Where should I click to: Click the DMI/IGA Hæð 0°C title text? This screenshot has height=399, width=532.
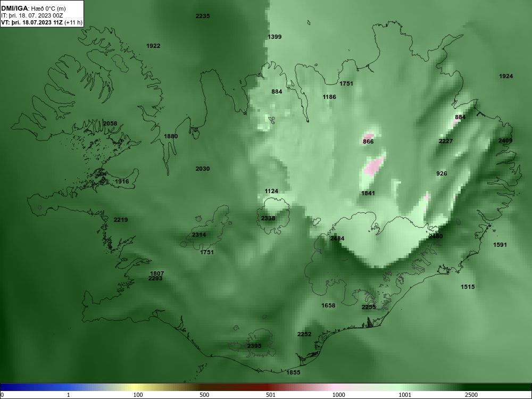point(33,9)
